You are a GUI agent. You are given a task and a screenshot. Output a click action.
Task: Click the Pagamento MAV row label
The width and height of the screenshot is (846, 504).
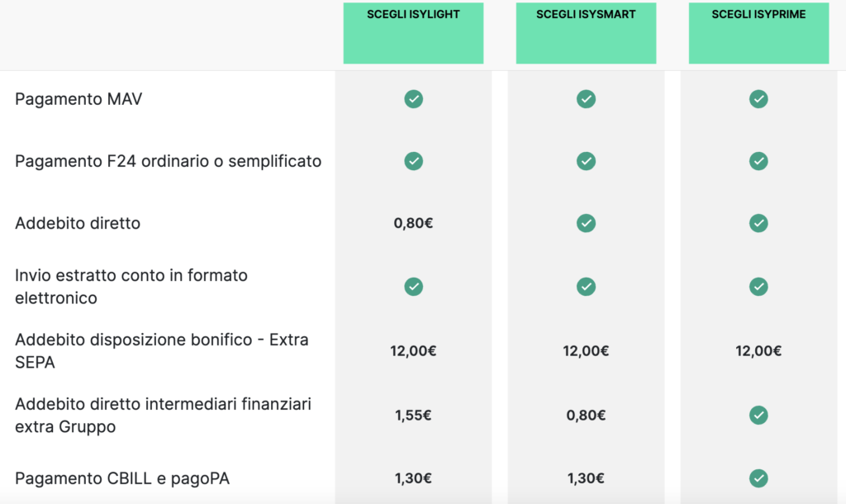tap(78, 98)
